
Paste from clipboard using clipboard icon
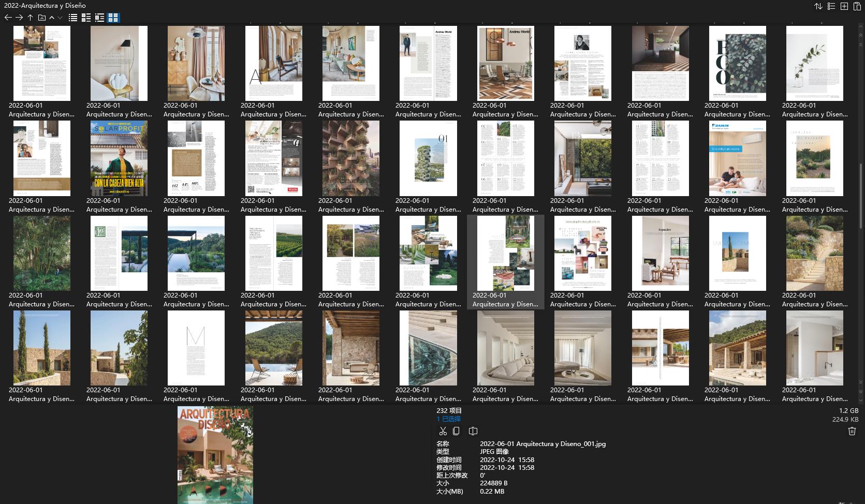[x=857, y=6]
